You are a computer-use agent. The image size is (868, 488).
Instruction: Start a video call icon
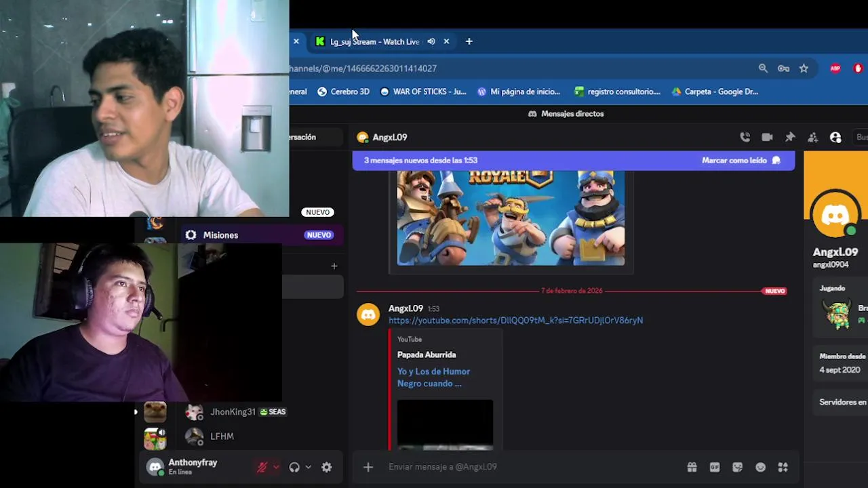coord(767,137)
